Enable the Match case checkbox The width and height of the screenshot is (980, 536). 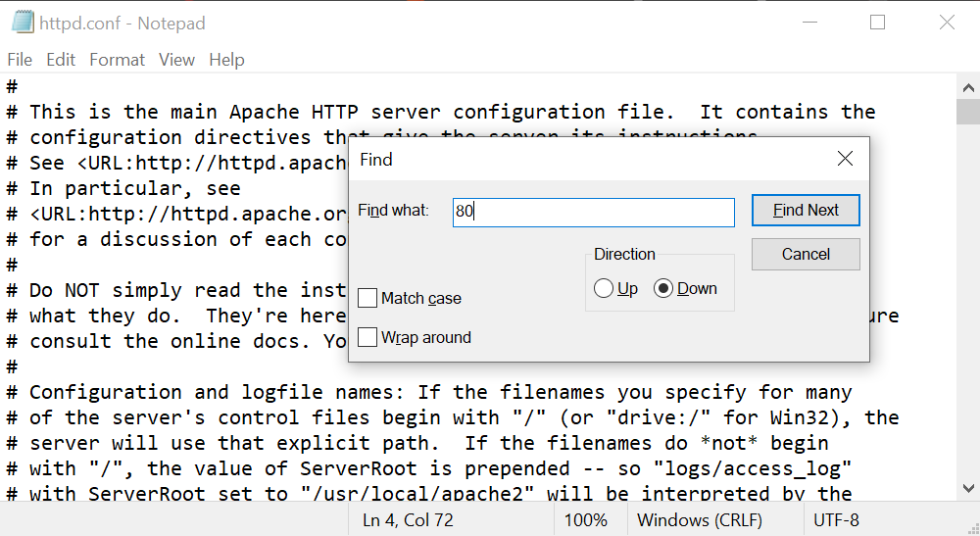click(367, 298)
